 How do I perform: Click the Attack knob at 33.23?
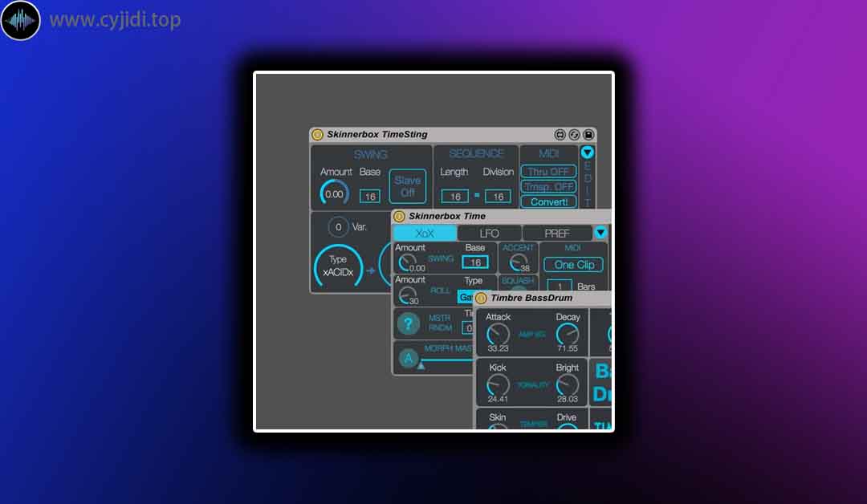pos(498,335)
